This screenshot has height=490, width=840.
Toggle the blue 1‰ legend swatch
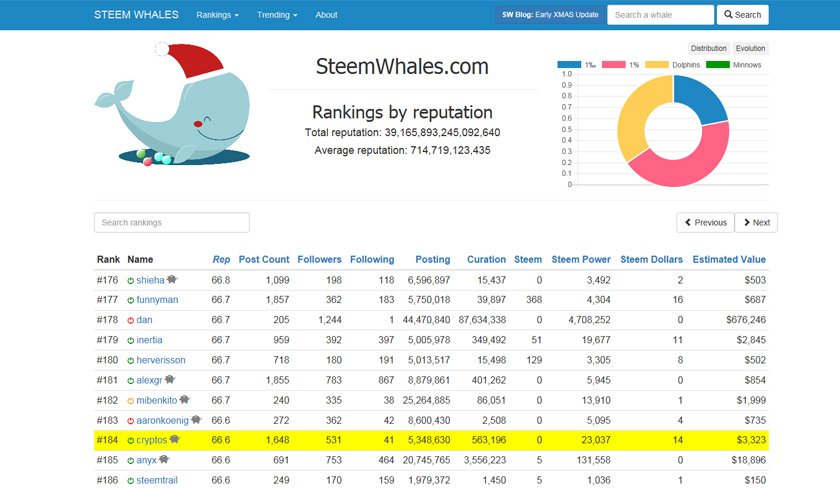tap(569, 65)
